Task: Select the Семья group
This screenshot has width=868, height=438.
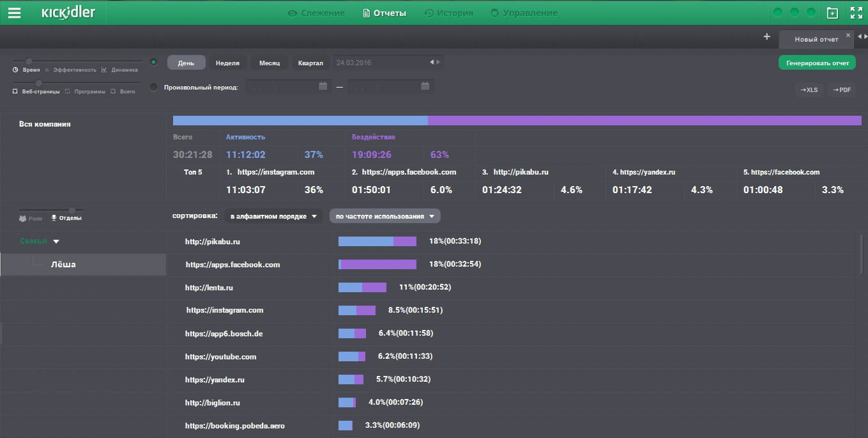Action: (x=33, y=241)
